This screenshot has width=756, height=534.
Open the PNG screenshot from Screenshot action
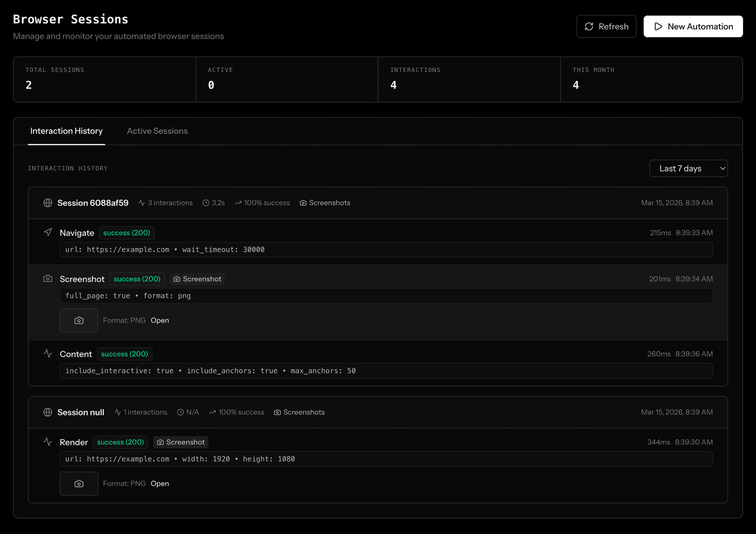(159, 320)
